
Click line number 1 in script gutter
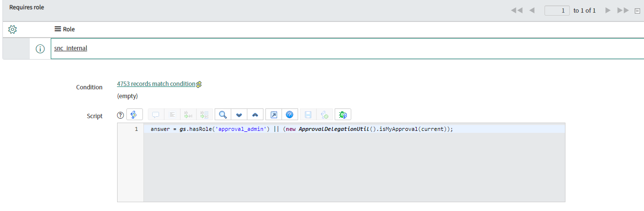pyautogui.click(x=136, y=129)
